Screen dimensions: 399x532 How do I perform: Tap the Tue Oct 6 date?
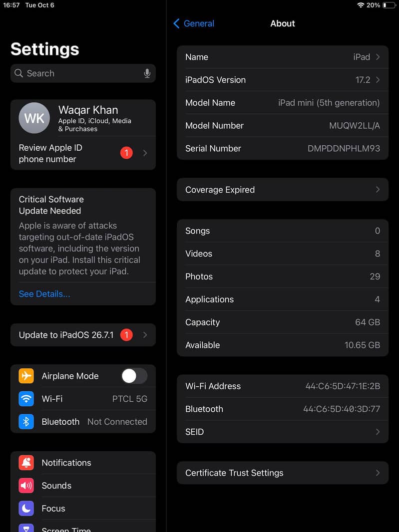coord(40,5)
